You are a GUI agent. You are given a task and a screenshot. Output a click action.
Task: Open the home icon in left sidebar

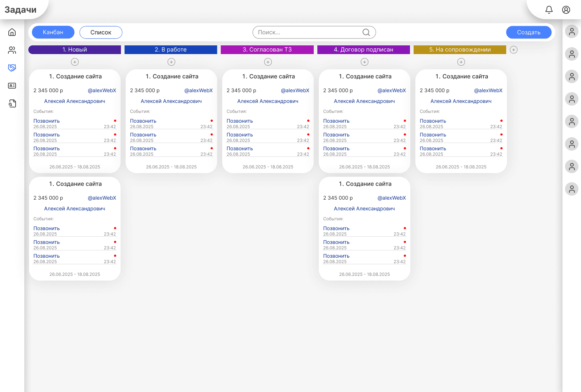(x=12, y=32)
